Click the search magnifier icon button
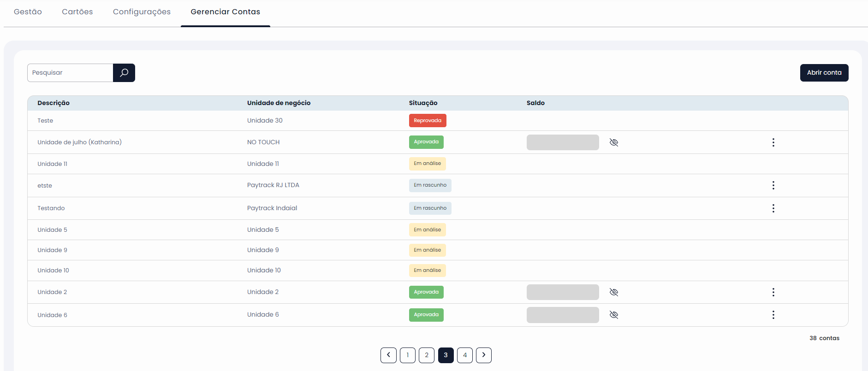The height and width of the screenshot is (371, 868). click(124, 73)
